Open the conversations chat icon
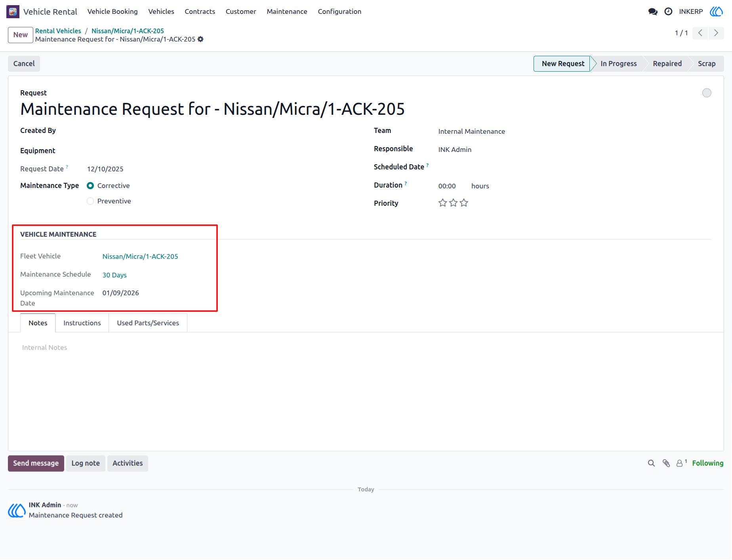This screenshot has height=560, width=732. click(x=653, y=11)
